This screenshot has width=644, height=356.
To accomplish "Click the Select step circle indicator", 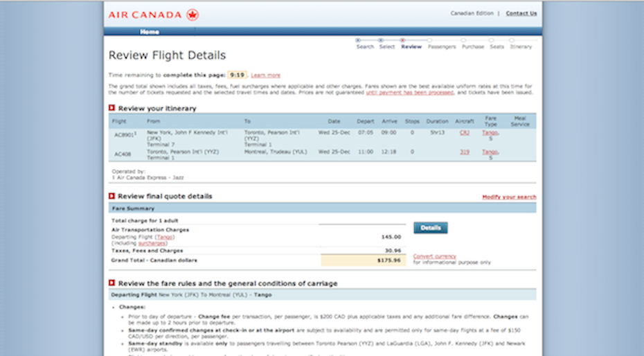I will coord(381,40).
